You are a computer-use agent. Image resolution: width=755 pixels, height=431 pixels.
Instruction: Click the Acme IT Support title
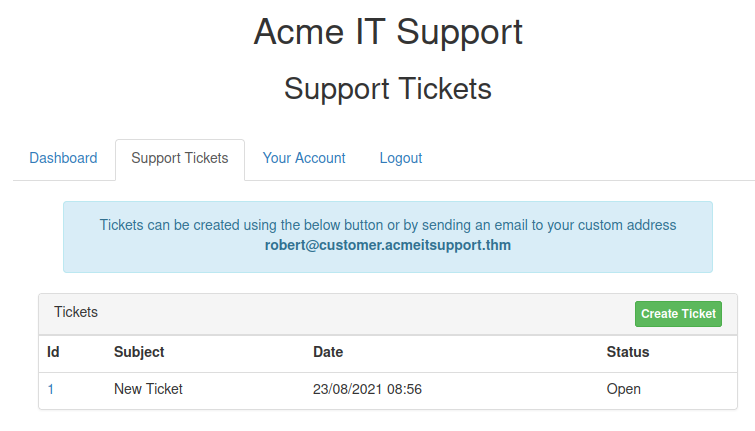[388, 32]
